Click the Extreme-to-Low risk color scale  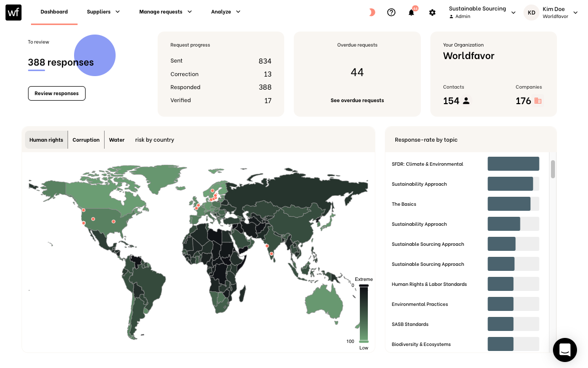[x=364, y=313]
